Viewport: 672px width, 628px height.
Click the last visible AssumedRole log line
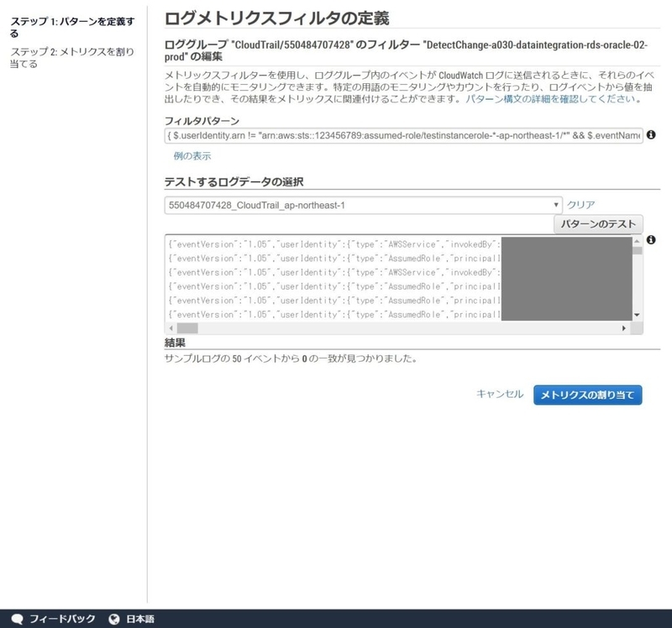click(333, 315)
